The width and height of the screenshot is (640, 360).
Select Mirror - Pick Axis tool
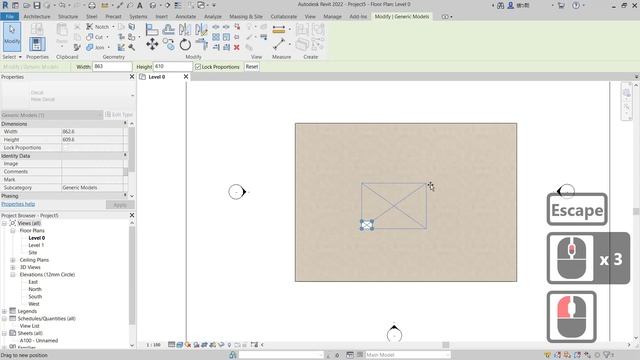184,30
